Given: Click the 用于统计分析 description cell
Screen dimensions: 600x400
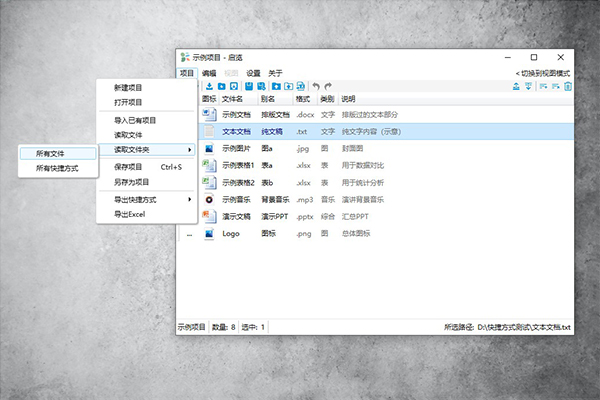Looking at the screenshot, I should click(x=362, y=183).
